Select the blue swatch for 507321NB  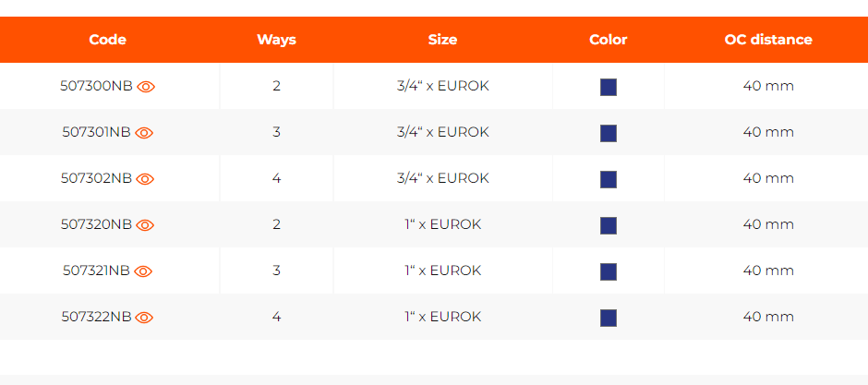[x=609, y=271]
